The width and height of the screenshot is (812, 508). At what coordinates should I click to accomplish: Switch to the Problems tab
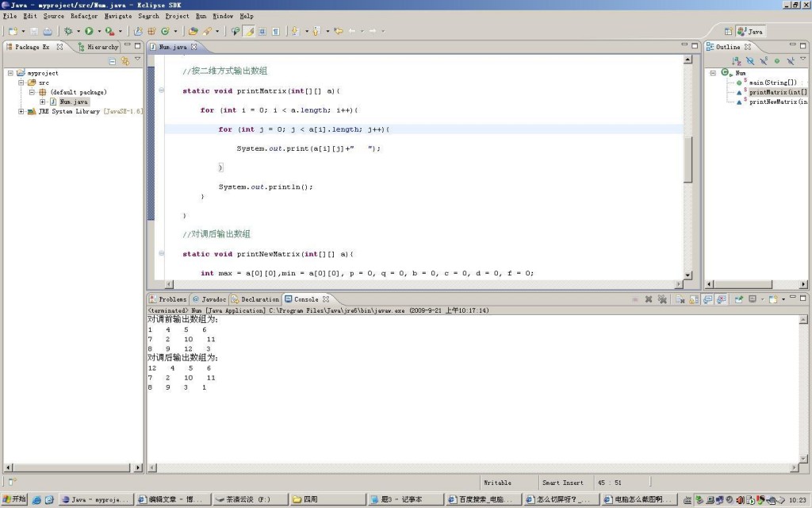pyautogui.click(x=168, y=299)
